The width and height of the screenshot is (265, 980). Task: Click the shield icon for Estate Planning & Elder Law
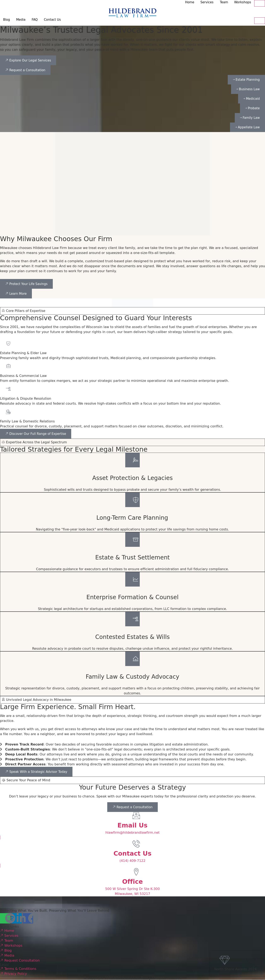[x=8, y=344]
